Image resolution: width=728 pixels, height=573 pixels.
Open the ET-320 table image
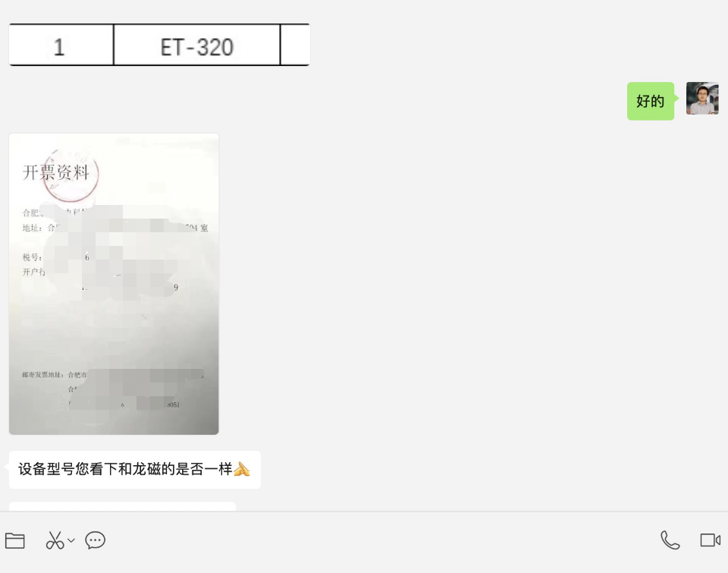(x=159, y=45)
